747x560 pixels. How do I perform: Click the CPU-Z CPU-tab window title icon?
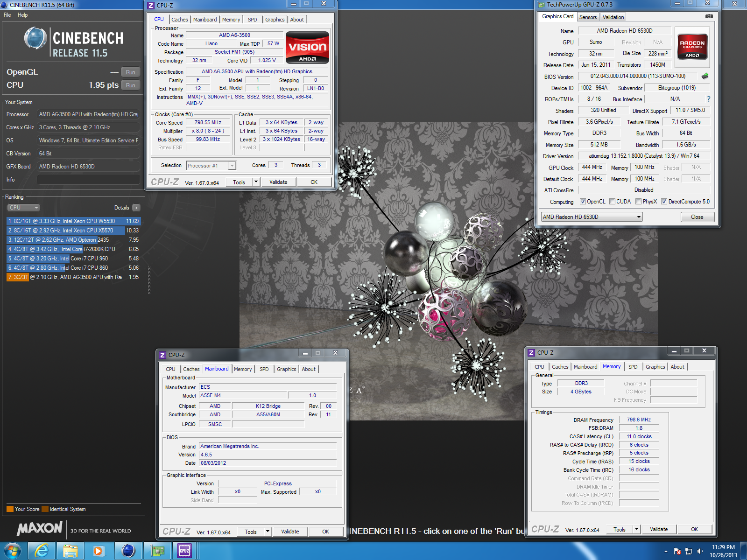151,6
